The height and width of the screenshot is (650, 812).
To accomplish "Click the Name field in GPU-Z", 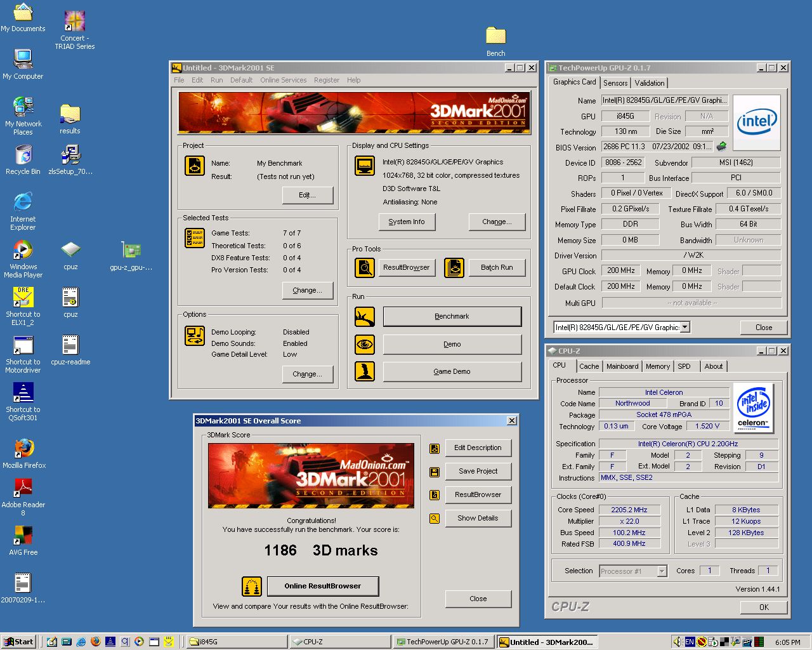I will [665, 100].
